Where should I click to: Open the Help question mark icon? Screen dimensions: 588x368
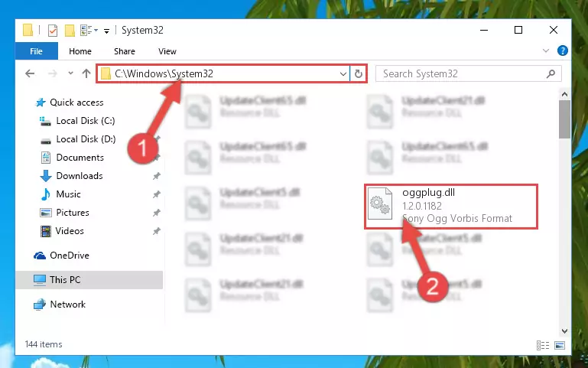pos(562,50)
